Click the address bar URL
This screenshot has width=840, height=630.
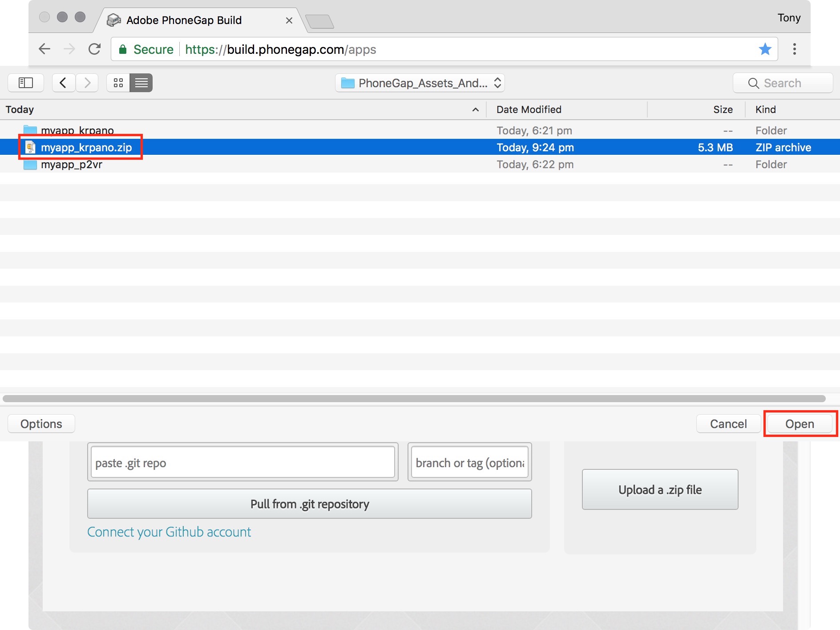point(280,49)
